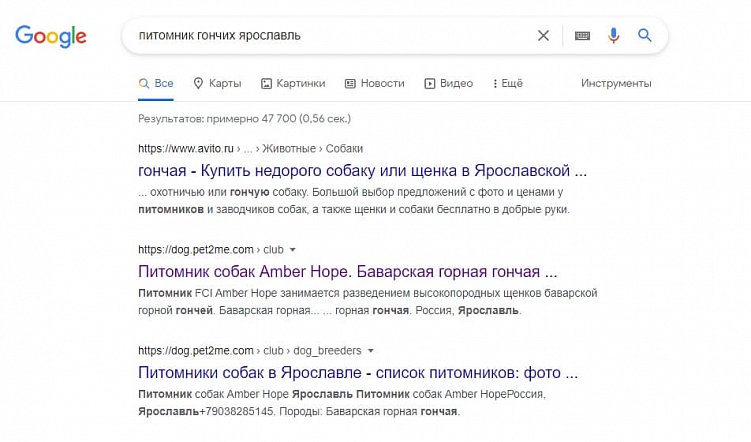Expand dropdown arrow next to dog_breeders URL

pos(370,351)
